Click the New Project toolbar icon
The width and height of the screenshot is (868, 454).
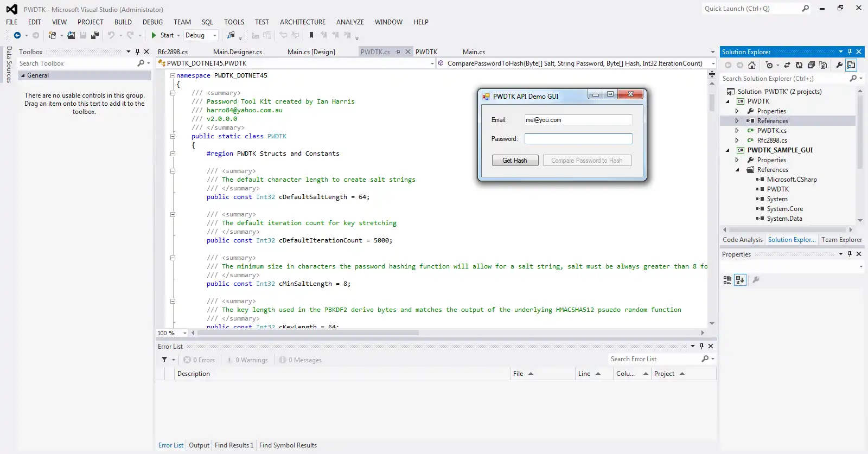coord(52,35)
